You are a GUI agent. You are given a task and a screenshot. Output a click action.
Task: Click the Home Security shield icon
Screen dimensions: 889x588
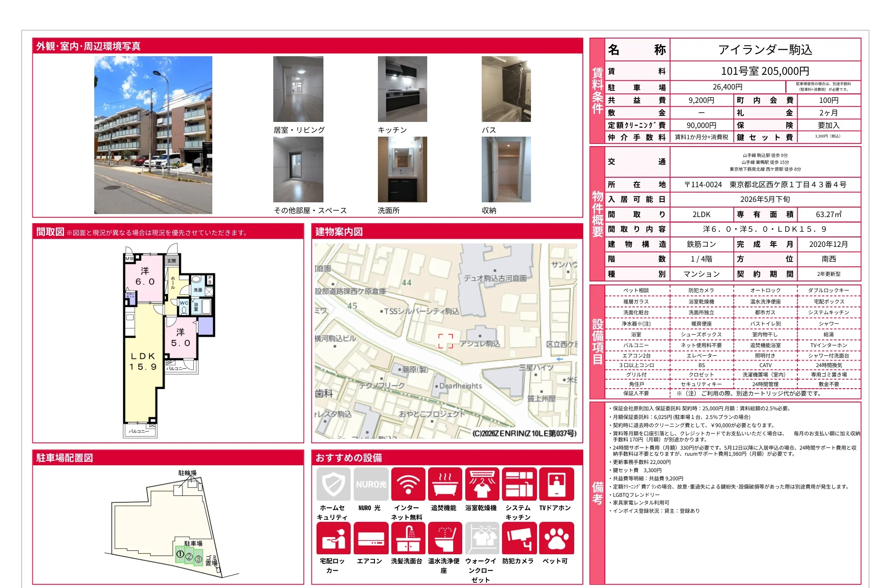(333, 484)
